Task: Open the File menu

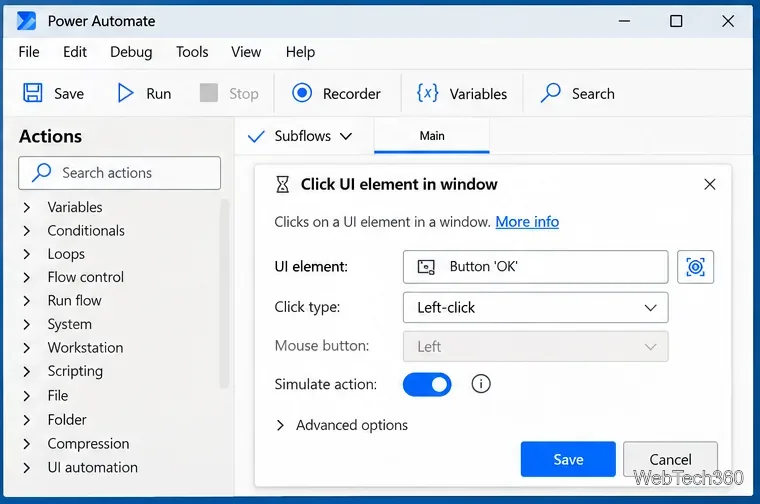Action: [29, 52]
